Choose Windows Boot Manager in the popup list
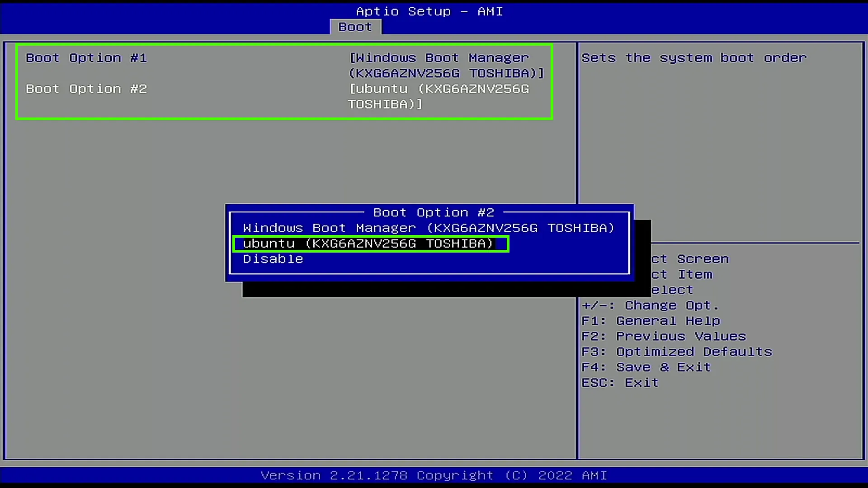The width and height of the screenshot is (868, 488). 429,228
